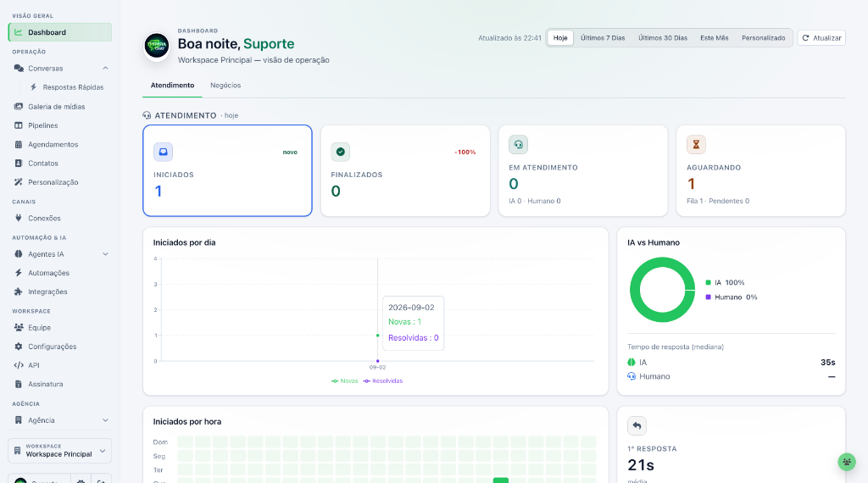Open Agentes IA brain icon
868x483 pixels.
[19, 254]
